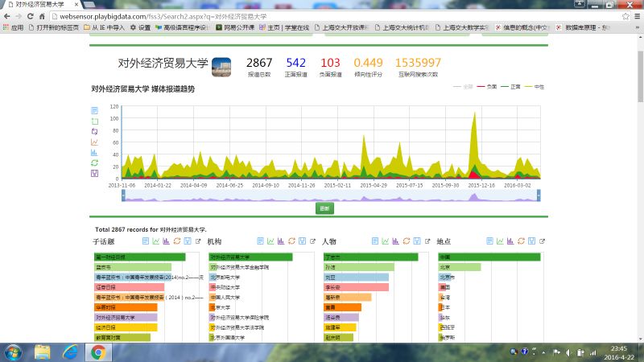Toggle the 正面 series in chart legend
Image resolution: width=644 pixels, height=362 pixels.
(509, 85)
